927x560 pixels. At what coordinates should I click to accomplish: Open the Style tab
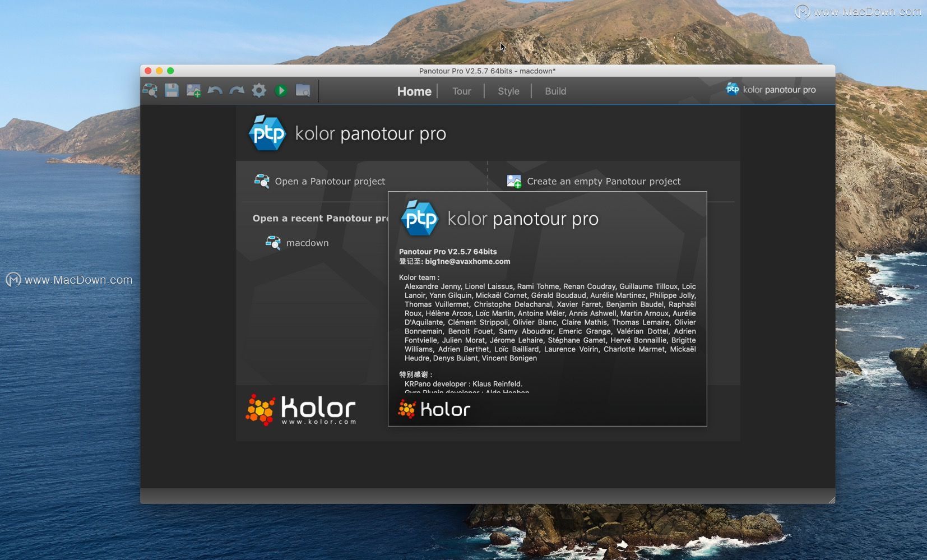coord(508,91)
